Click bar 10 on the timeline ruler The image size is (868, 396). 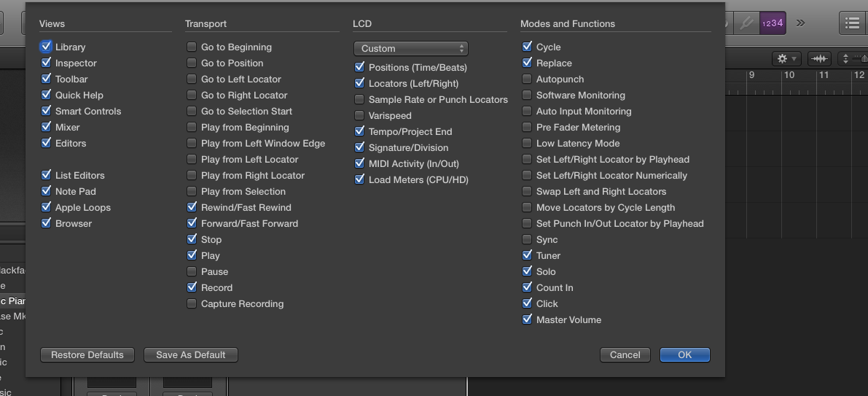[789, 75]
